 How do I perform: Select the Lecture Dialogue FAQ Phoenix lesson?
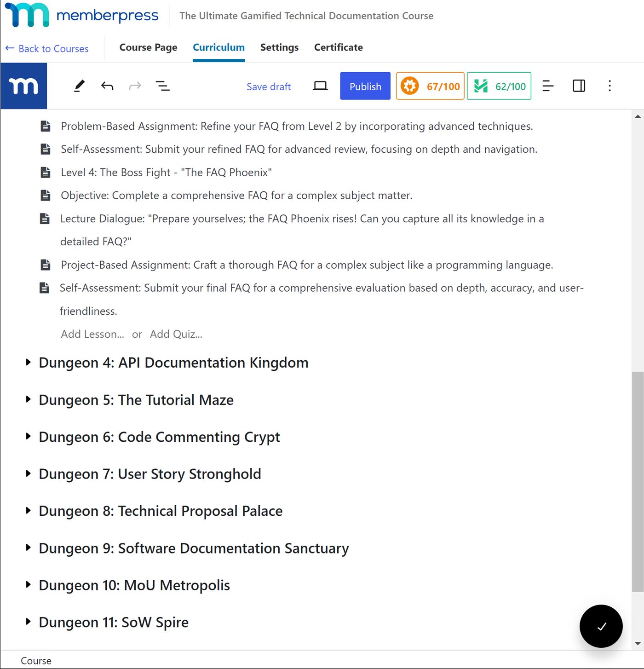point(302,230)
